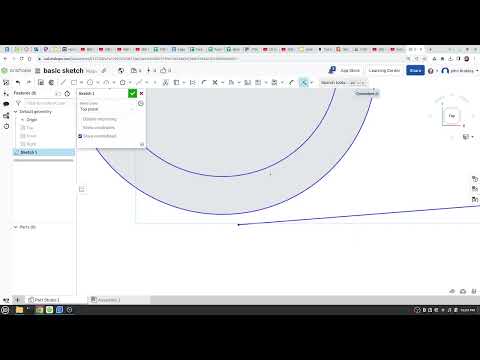
Task: Open the Rectangle tool dropdown arrow
Action: pos(81,83)
